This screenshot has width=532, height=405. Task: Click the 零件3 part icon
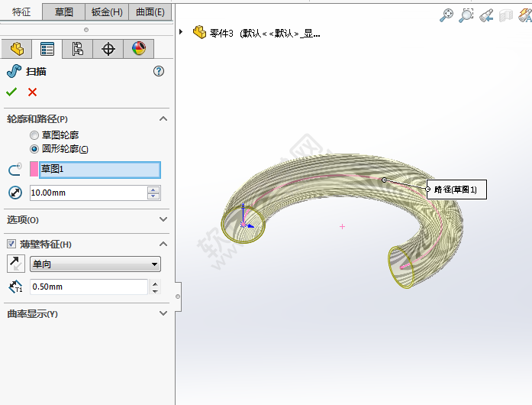199,32
